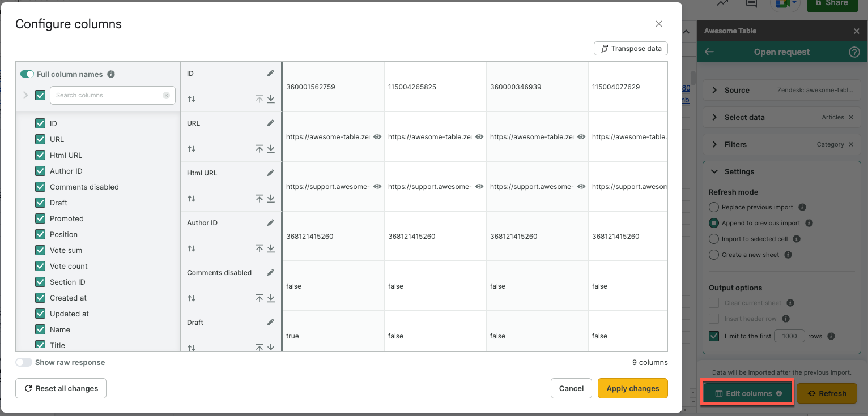Move the Author ID column to the bottom
868x416 pixels.
point(271,248)
